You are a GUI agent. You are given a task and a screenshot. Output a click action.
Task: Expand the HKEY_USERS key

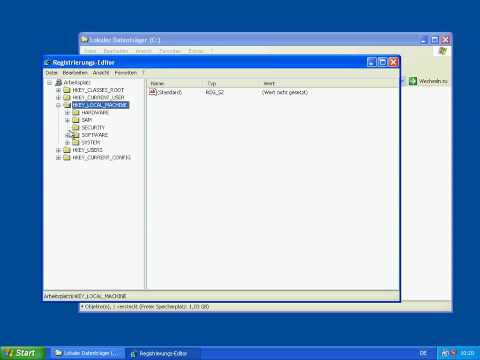58,150
